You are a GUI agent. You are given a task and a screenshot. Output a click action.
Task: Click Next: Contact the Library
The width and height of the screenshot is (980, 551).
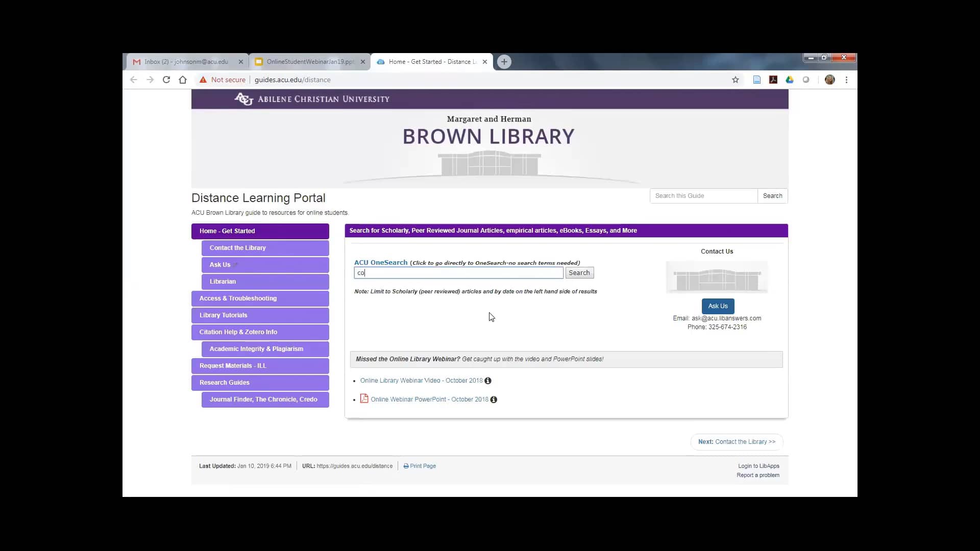(x=736, y=442)
